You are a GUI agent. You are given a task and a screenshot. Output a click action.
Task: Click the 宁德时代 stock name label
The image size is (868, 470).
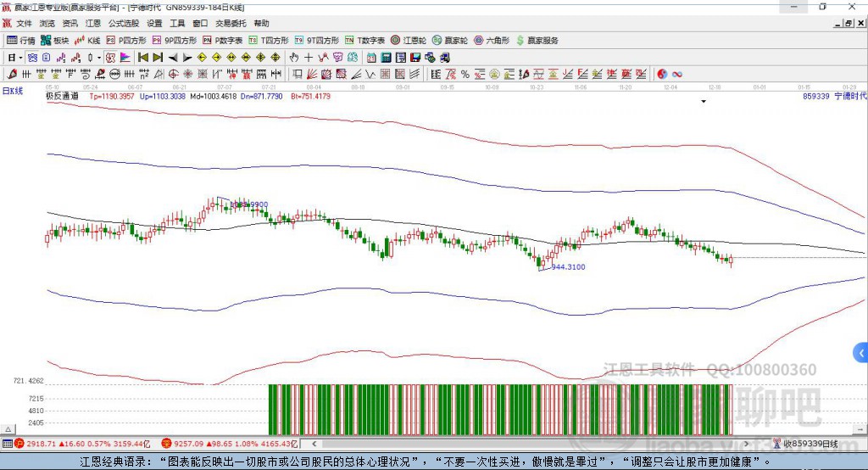(x=851, y=96)
